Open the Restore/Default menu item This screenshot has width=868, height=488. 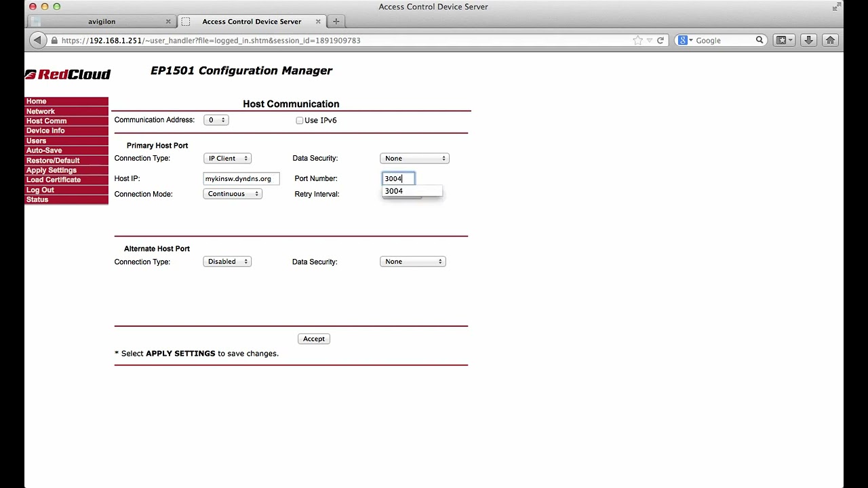[66, 161]
